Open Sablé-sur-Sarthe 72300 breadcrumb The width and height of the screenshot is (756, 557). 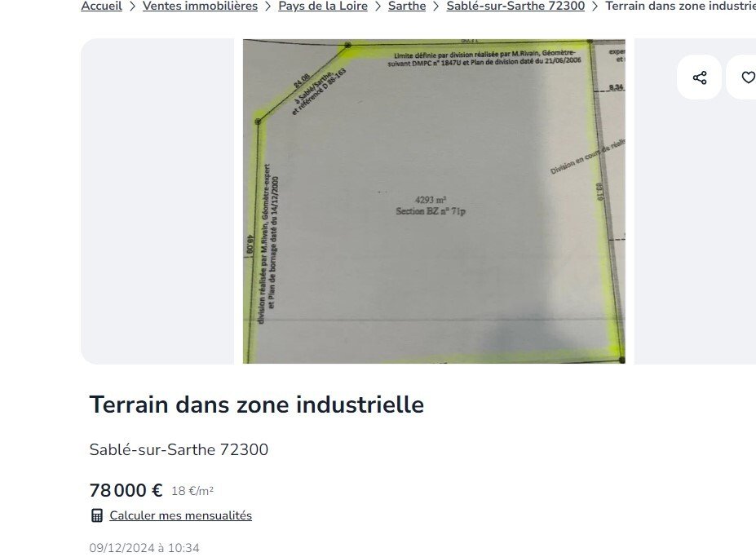515,7
